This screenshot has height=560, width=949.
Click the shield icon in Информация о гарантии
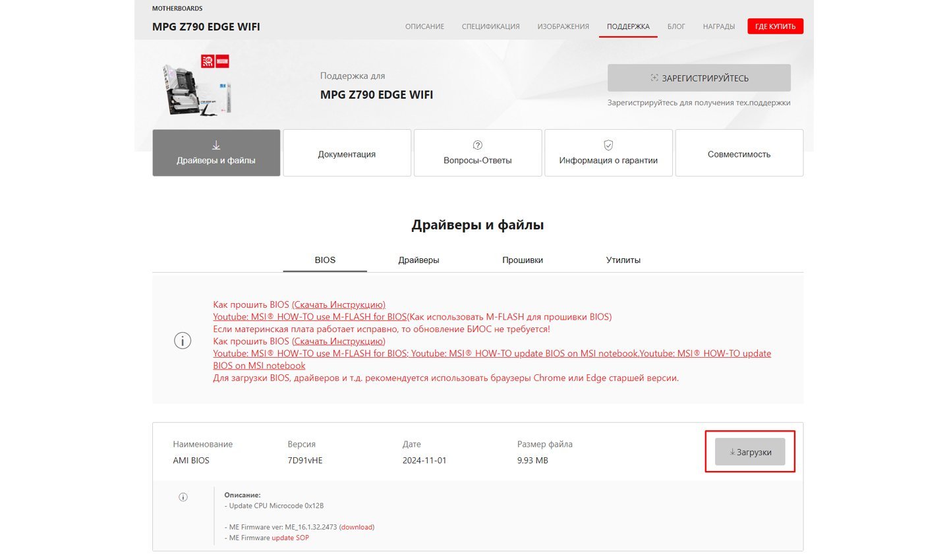coord(608,145)
